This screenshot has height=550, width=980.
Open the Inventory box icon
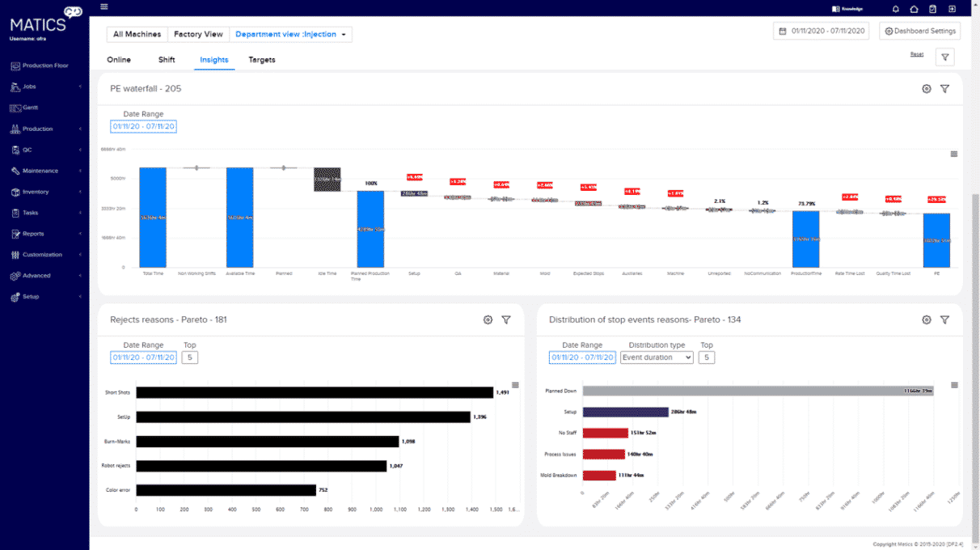tap(15, 192)
